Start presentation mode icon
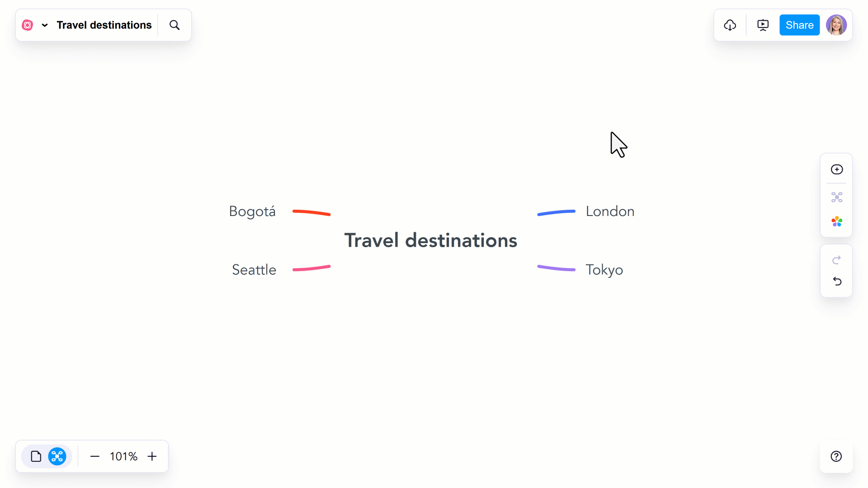The width and height of the screenshot is (868, 488). click(763, 25)
